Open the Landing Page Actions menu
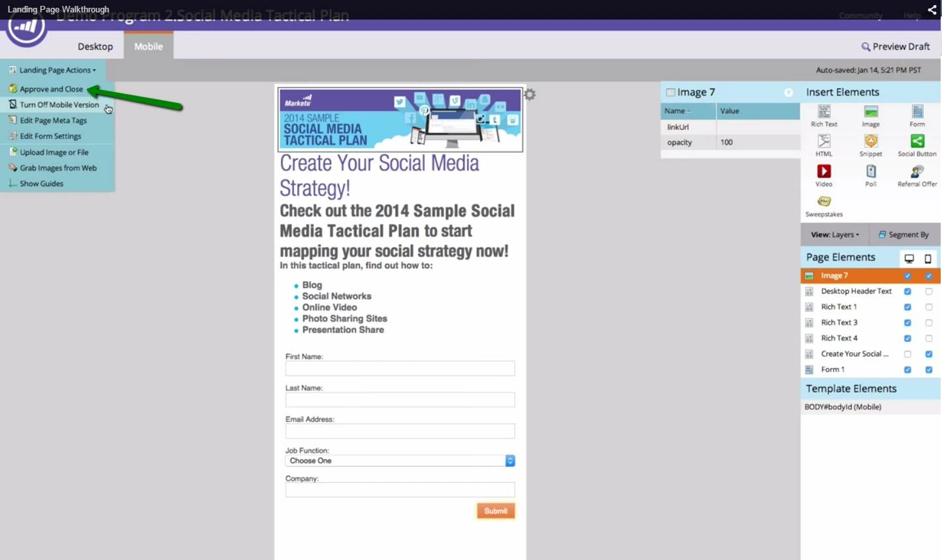 (52, 70)
